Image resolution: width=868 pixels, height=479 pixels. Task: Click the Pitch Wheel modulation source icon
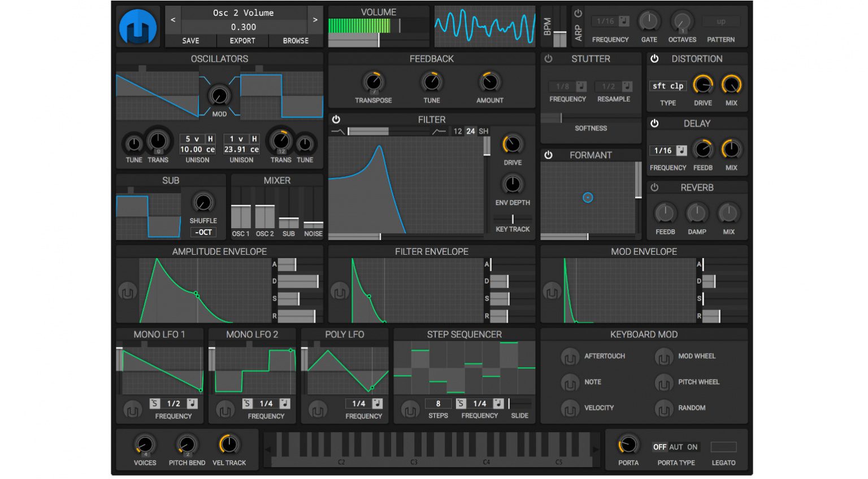point(664,382)
